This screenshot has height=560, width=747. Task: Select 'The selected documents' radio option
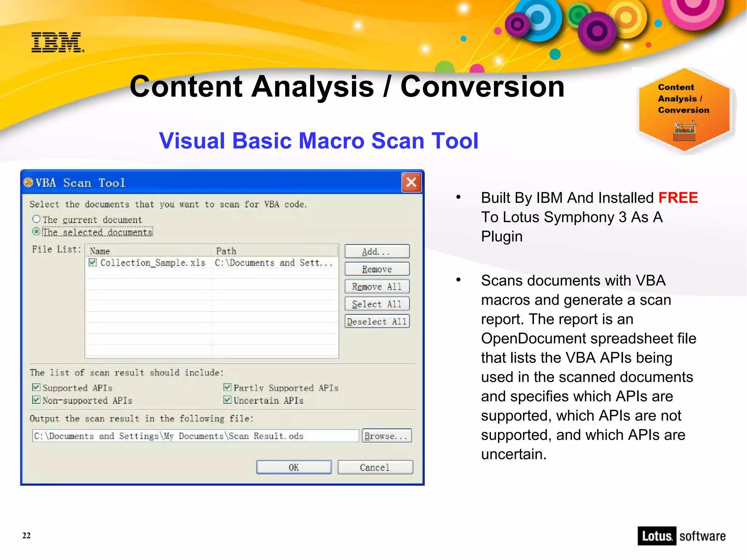click(36, 232)
